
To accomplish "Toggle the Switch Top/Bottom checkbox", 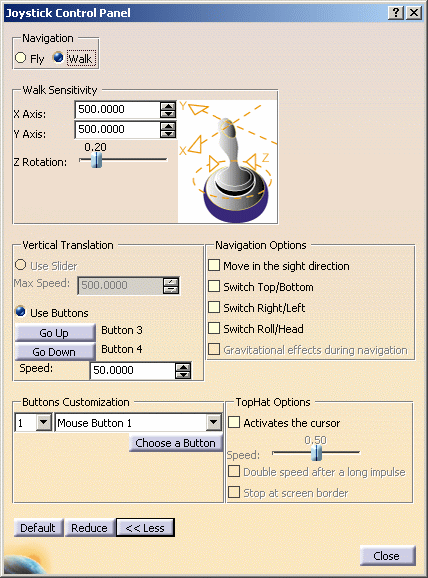I will click(214, 286).
